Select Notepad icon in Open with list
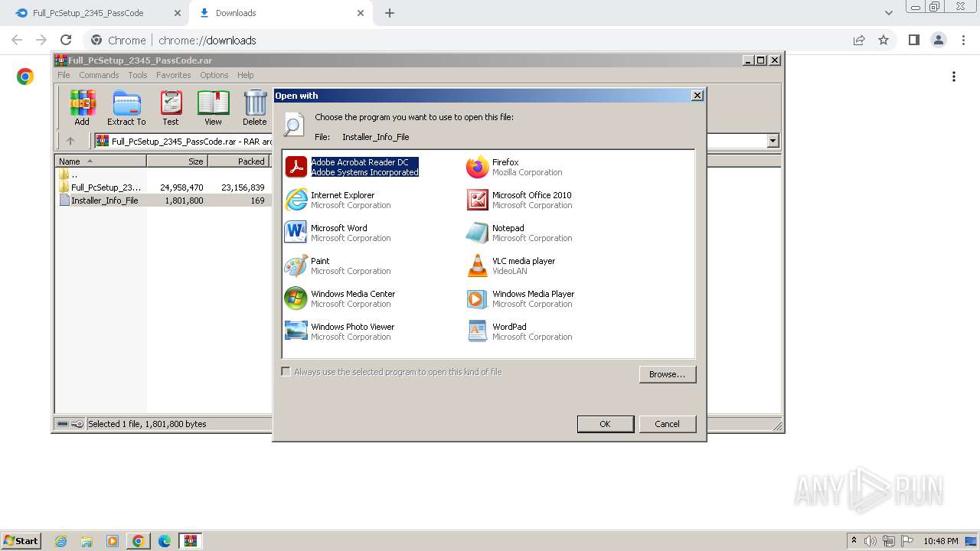The width and height of the screenshot is (980, 551). click(477, 233)
